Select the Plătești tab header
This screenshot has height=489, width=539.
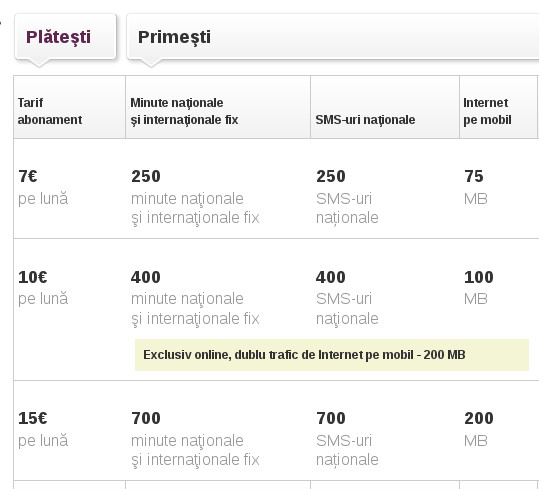65,36
